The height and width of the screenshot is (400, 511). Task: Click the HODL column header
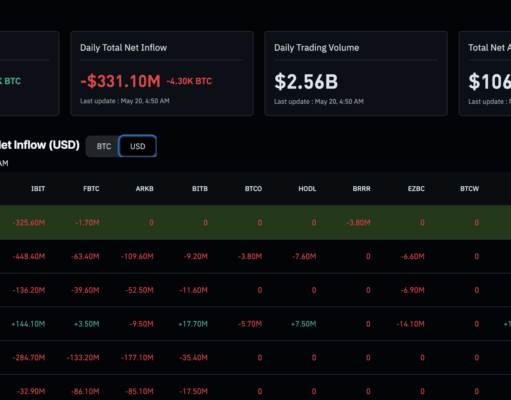[x=307, y=189]
